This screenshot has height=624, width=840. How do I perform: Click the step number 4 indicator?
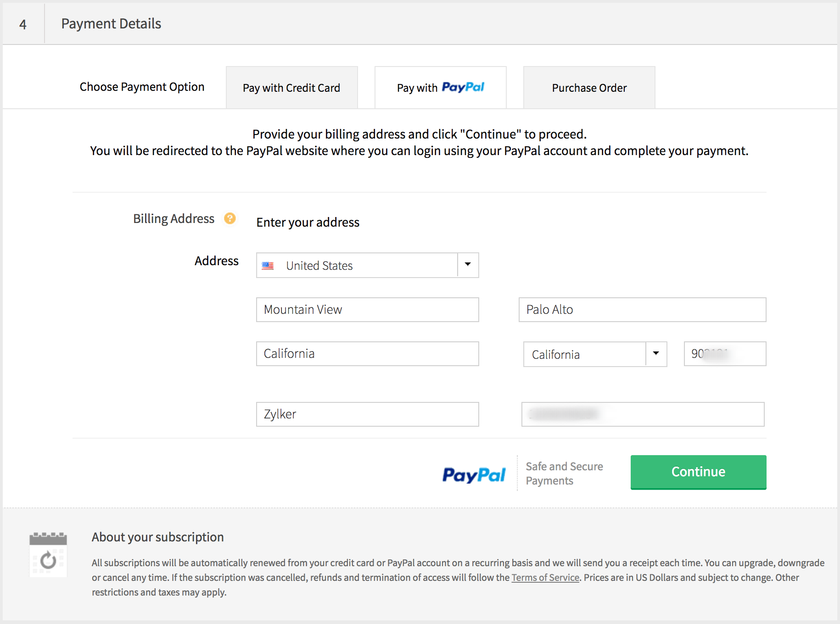(x=23, y=24)
